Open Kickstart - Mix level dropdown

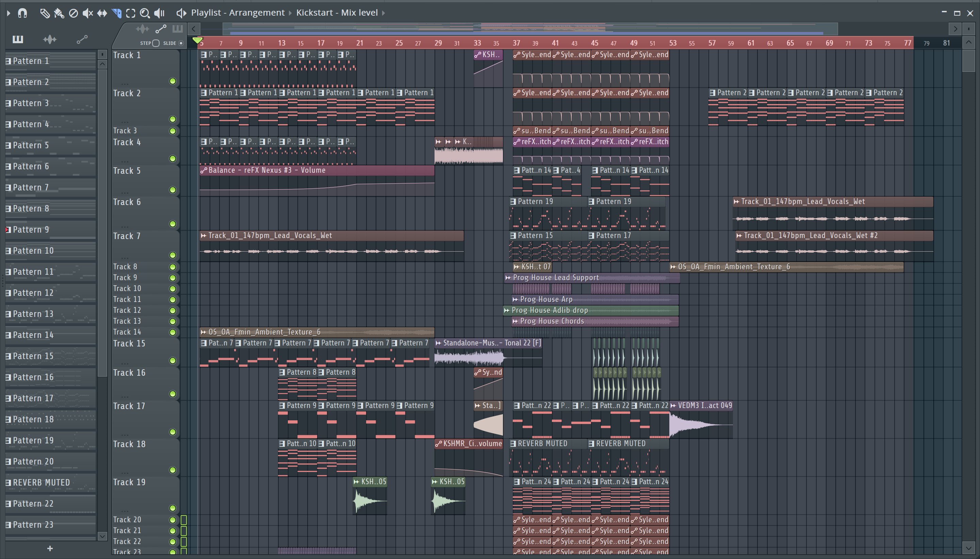(337, 13)
